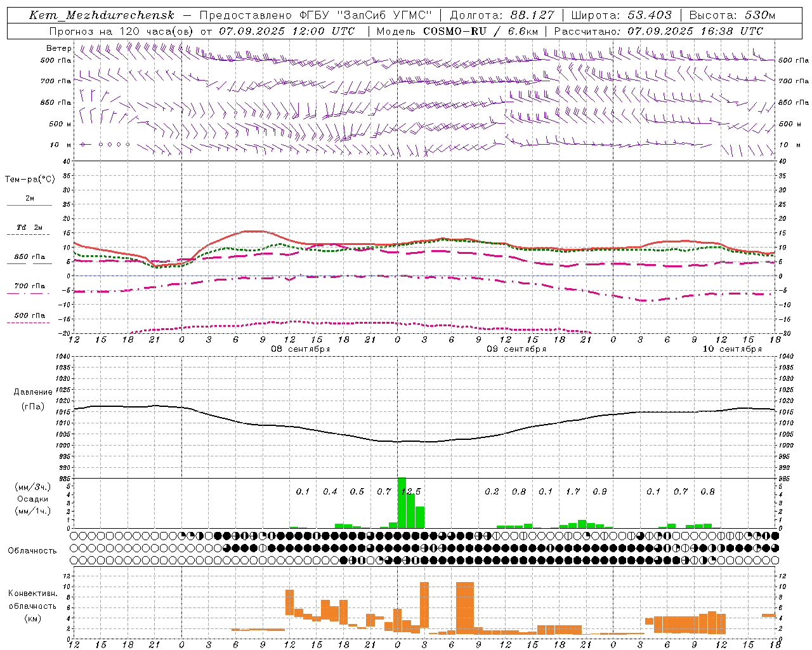This screenshot has width=812, height=650.
Task: Click the Kem_Mezhdurechensk station title
Action: (101, 15)
